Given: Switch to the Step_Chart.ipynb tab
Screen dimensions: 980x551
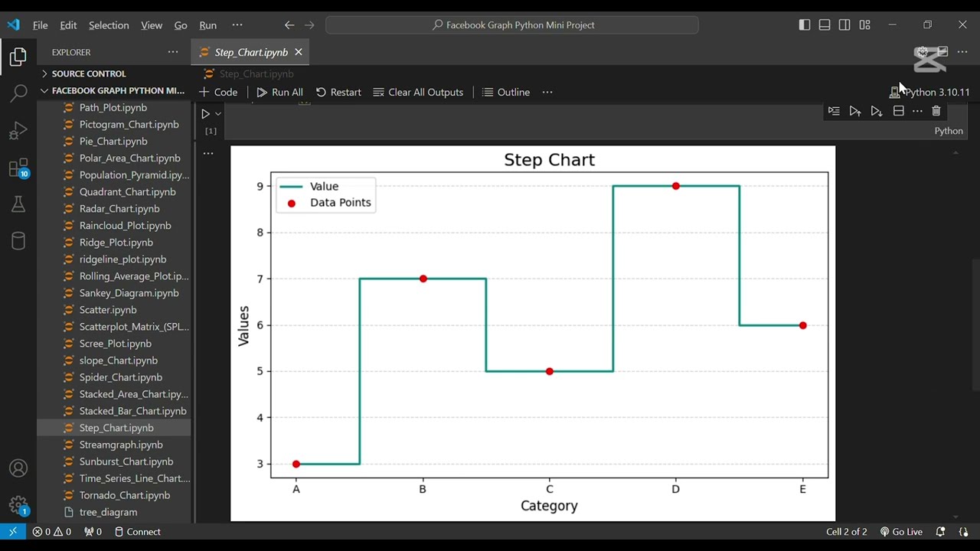Looking at the screenshot, I should [251, 52].
